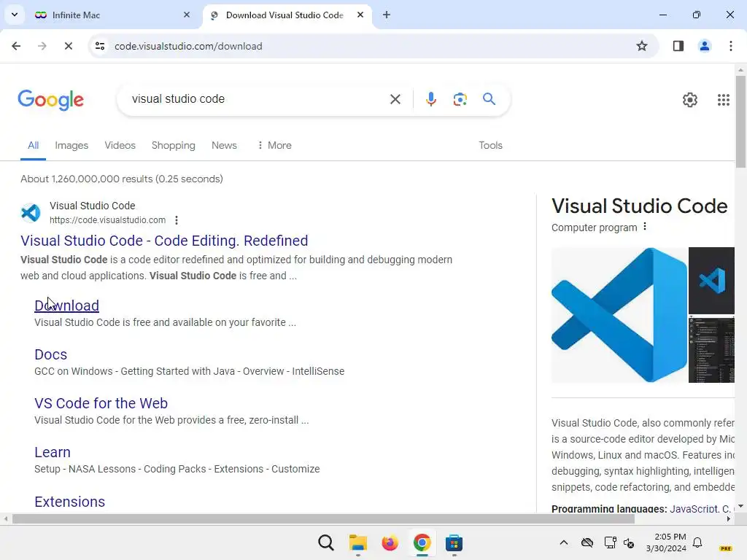Viewport: 747px width, 560px height.
Task: Bookmark this page with the star icon
Action: coord(642,46)
